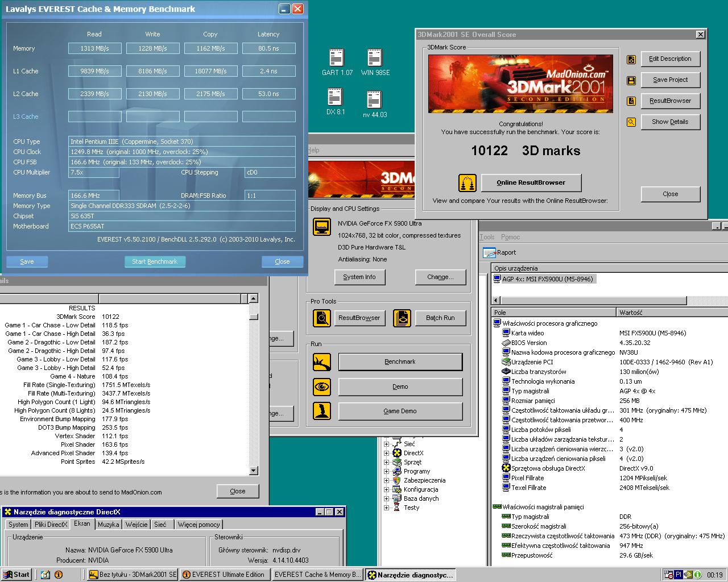Expand Konfiguracja tree node
This screenshot has width=728, height=582.
[386, 489]
